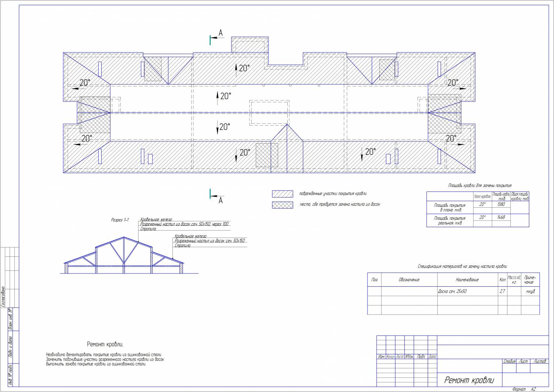This screenshot has height=392, width=554.
Task: Click the 'Ремонт кровли.' notes heading
Action: click(105, 345)
